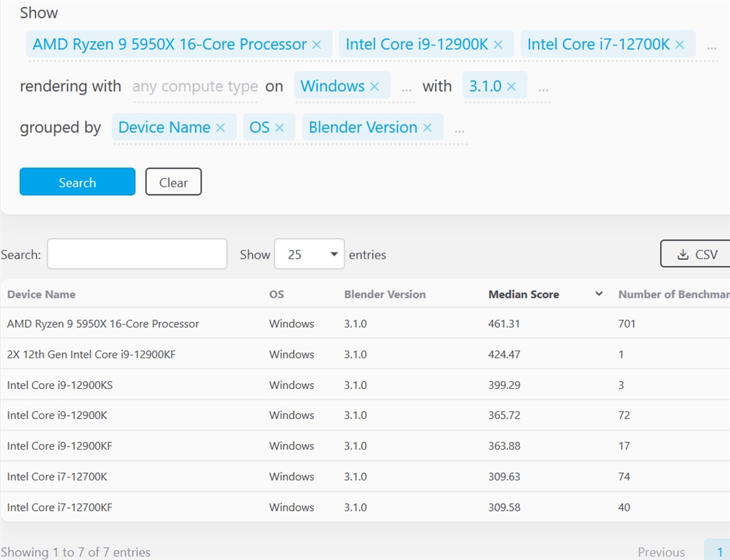Screen dimensions: 730x560
Task: Focus the table Search text box
Action: coord(137,254)
